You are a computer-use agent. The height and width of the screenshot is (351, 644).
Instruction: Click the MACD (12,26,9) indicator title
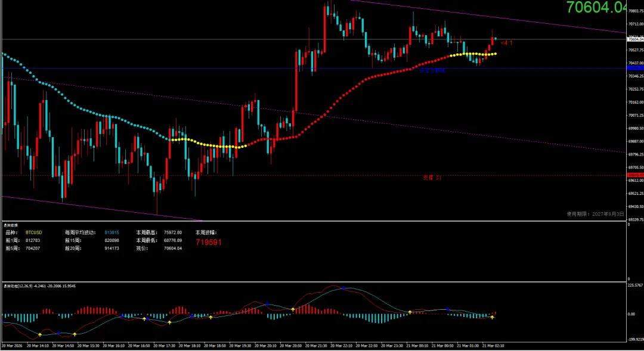click(x=39, y=286)
